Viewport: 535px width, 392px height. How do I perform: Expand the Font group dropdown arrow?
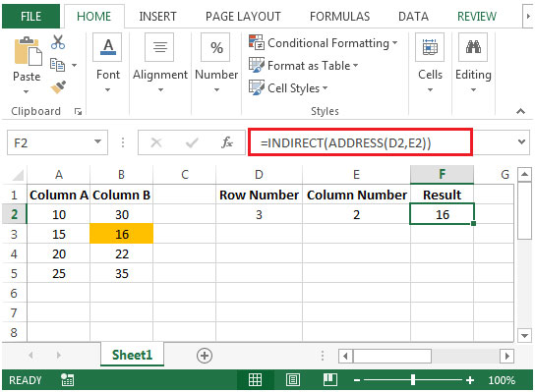[108, 90]
